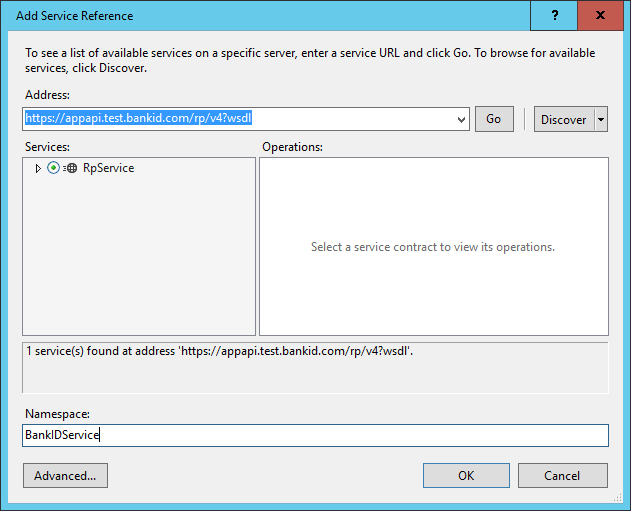Screen dimensions: 631x511
Task: Cancel the service reference dialog
Action: (x=562, y=475)
